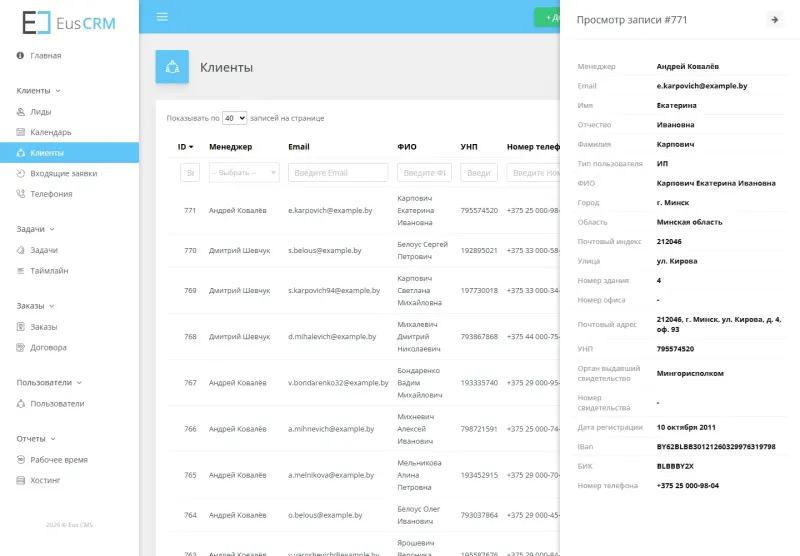The height and width of the screenshot is (556, 800).
Task: Click the EusCRM logo
Action: 69,22
